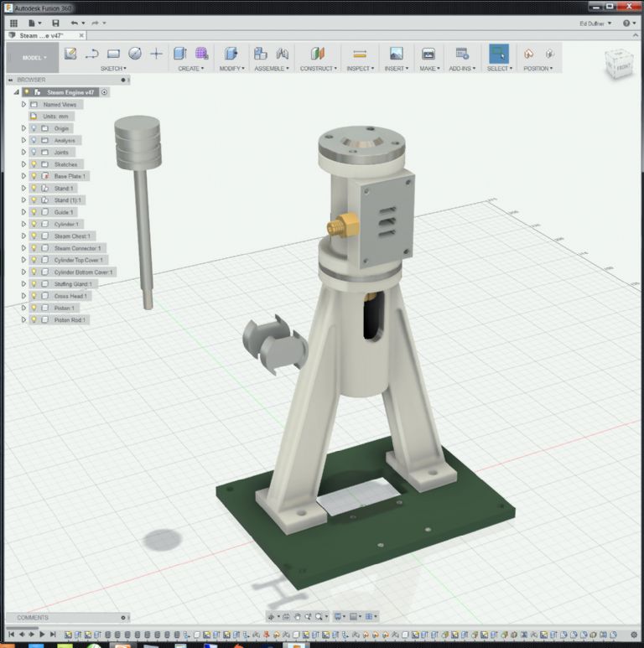Toggle visibility bulb of Base Plate:1

tap(34, 177)
